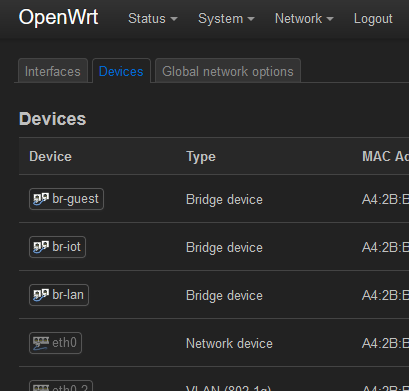This screenshot has width=409, height=391.
Task: Open the Network dropdown menu
Action: pos(304,19)
